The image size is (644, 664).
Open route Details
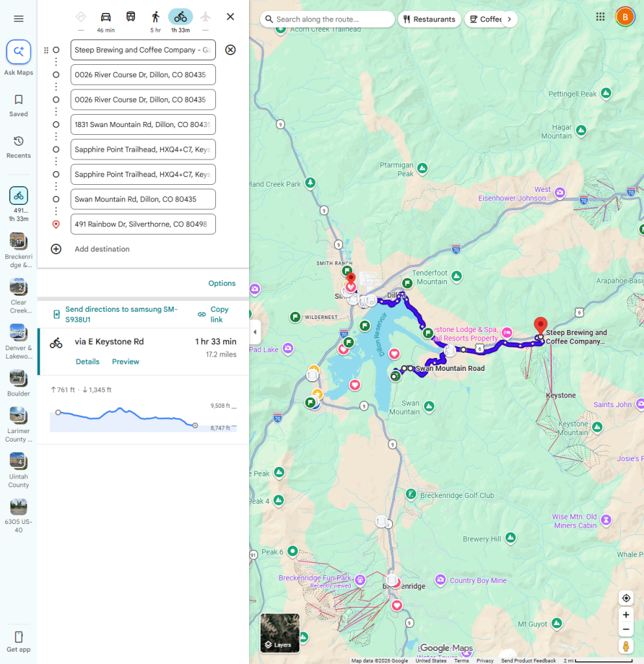88,362
